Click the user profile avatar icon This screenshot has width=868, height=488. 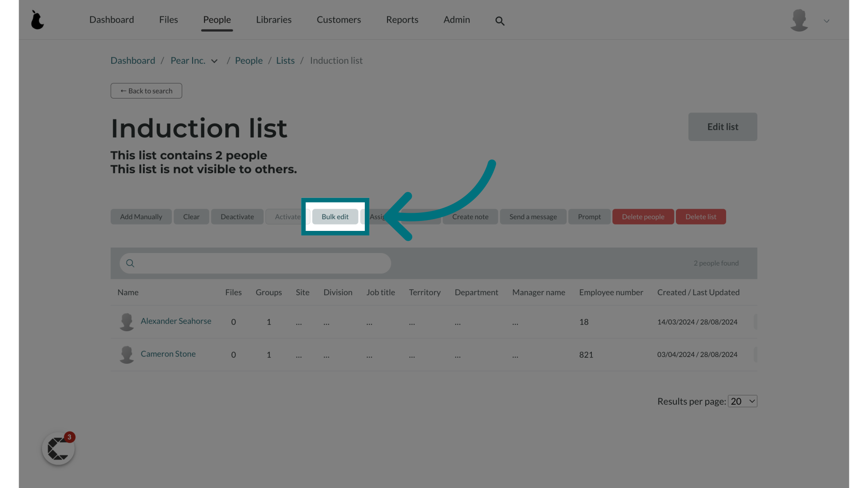[x=799, y=20]
